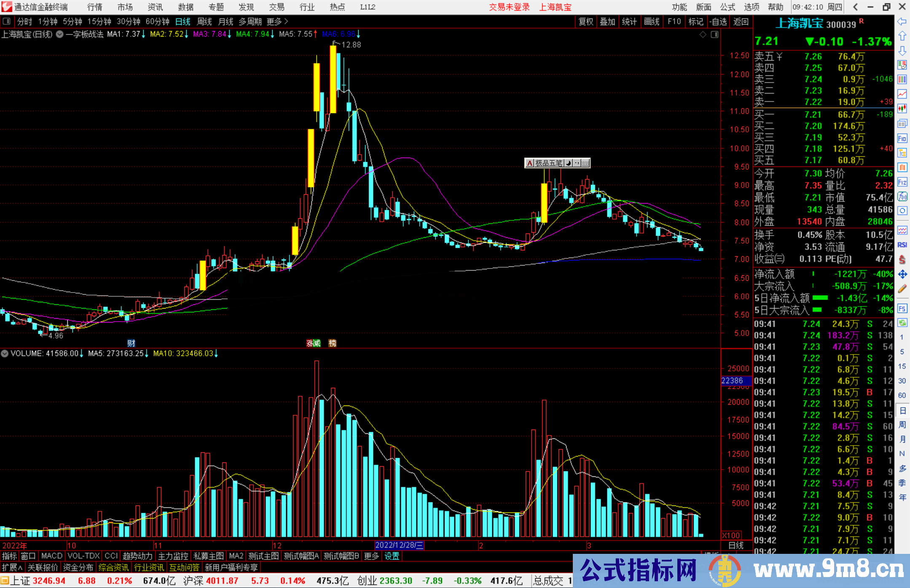This screenshot has height=588, width=910.
Task: Select the pencil drawing tool icon
Action: pos(902,289)
